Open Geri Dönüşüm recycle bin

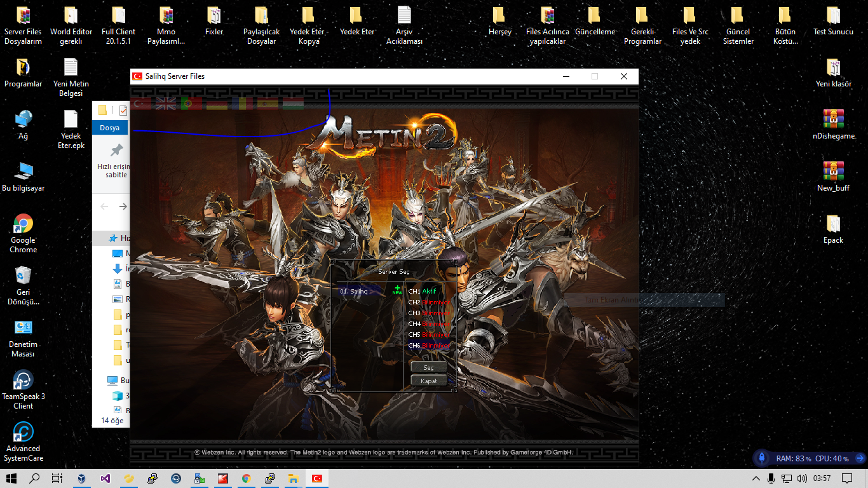[x=23, y=287]
